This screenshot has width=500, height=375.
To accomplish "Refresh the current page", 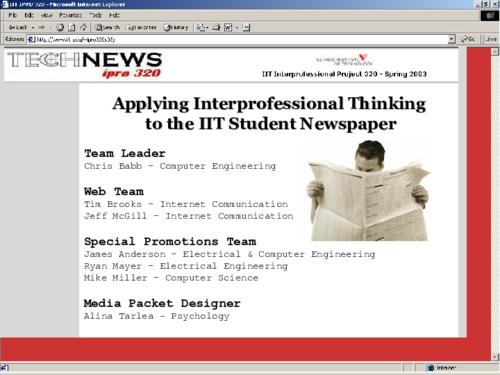I will (72, 27).
